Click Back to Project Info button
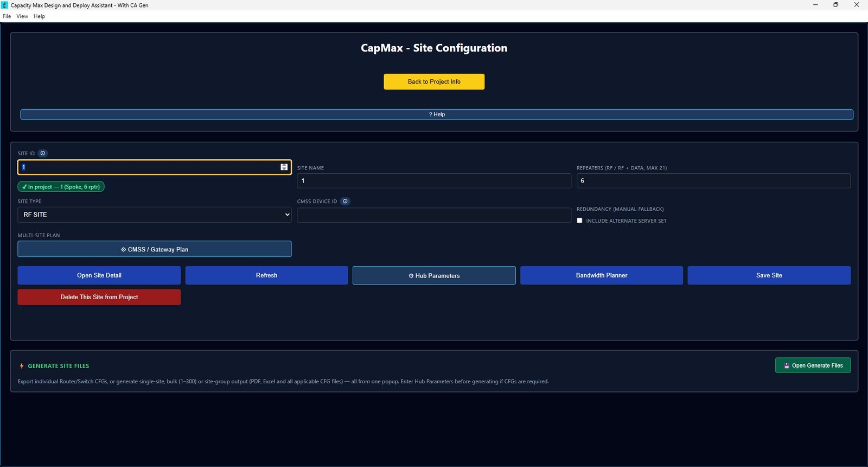 pyautogui.click(x=434, y=81)
